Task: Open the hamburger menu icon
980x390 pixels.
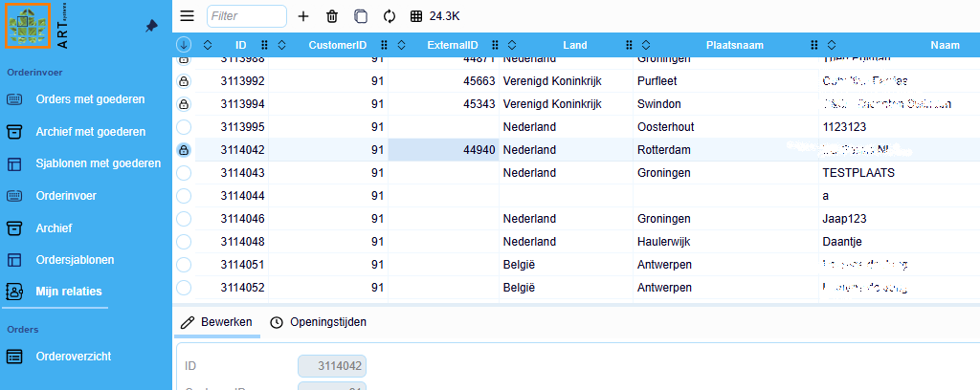Action: [x=187, y=16]
